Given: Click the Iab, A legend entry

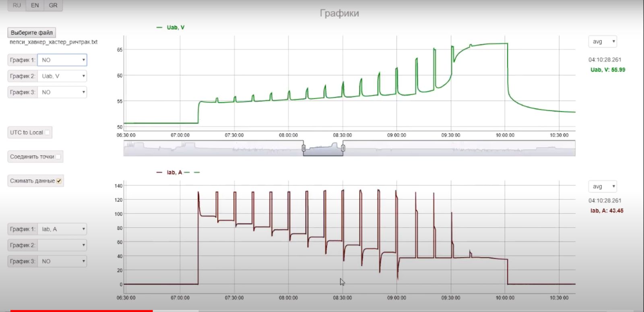Looking at the screenshot, I should (174, 172).
